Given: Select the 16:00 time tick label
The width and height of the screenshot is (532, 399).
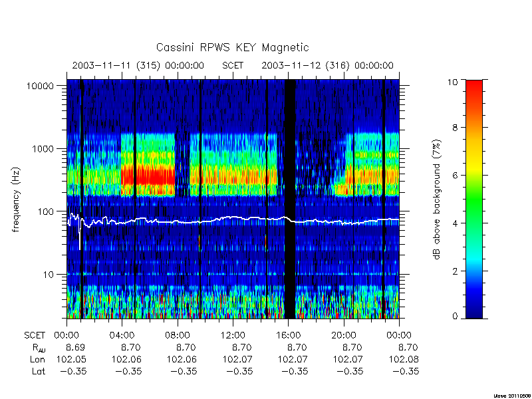Looking at the screenshot, I should [x=288, y=336].
